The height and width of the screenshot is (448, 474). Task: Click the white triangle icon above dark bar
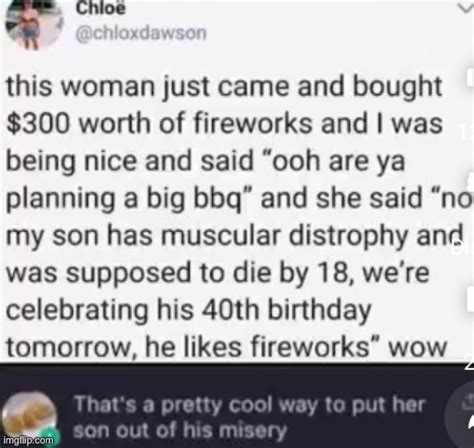coord(469,365)
